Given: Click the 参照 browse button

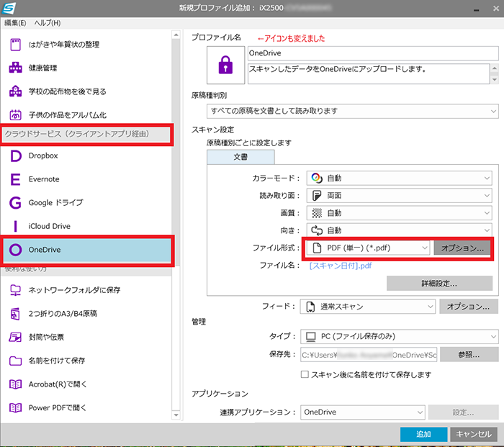Looking at the screenshot, I should coord(469,354).
